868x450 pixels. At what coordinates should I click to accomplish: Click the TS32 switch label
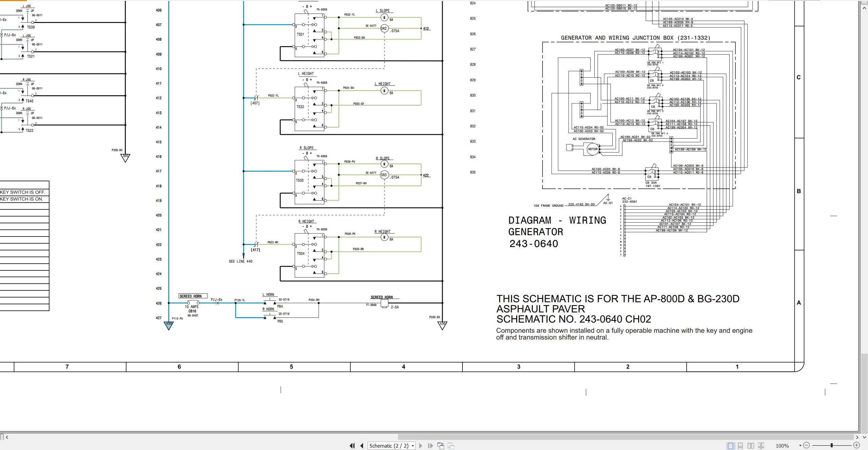[x=300, y=107]
